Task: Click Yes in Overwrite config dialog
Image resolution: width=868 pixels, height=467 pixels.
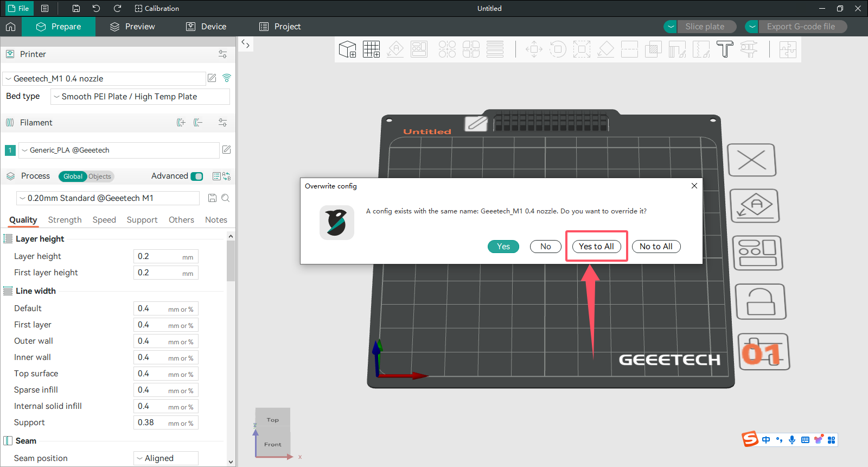Action: click(x=503, y=247)
